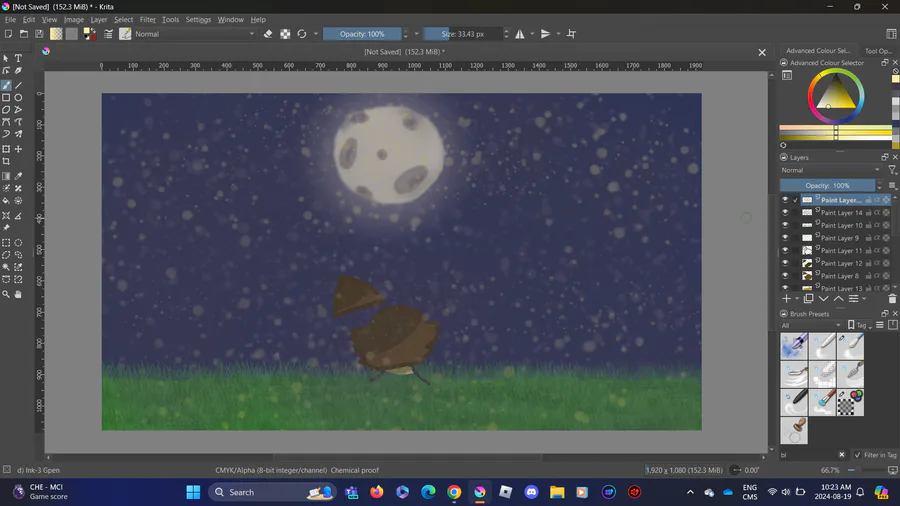Select the Freehand Brush tool
Image resolution: width=900 pixels, height=506 pixels.
click(x=6, y=85)
